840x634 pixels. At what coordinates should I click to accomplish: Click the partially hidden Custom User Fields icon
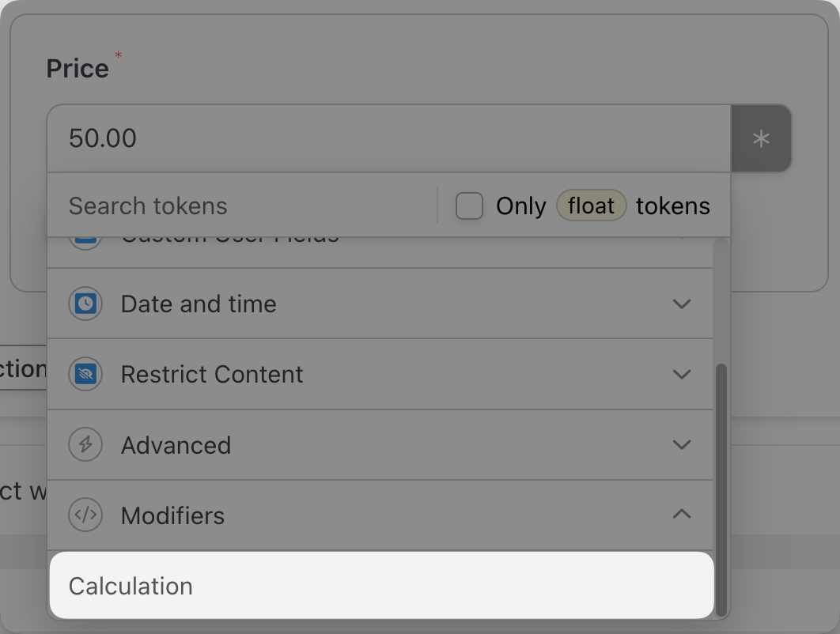85,240
